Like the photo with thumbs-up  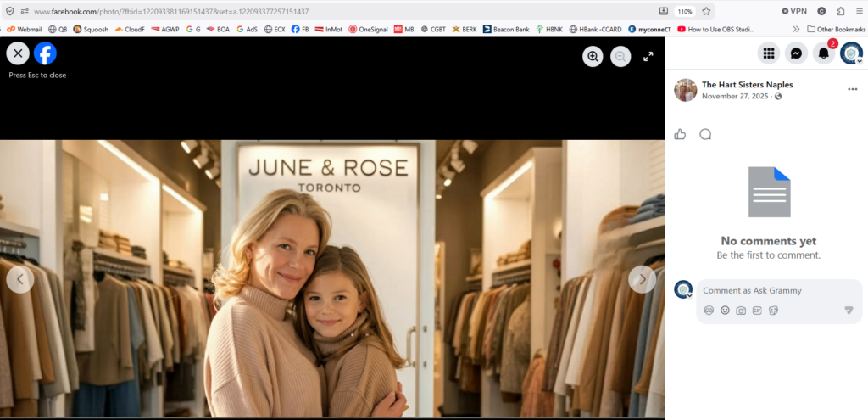[681, 134]
